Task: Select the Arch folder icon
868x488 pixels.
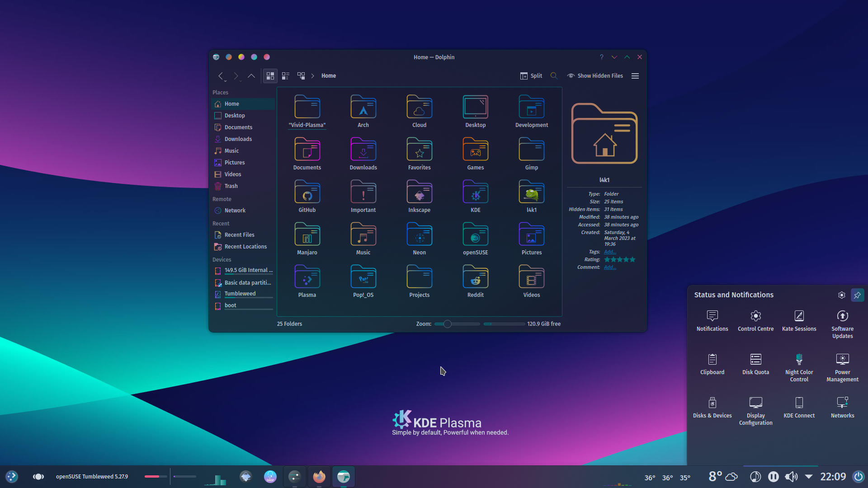Action: pyautogui.click(x=363, y=107)
